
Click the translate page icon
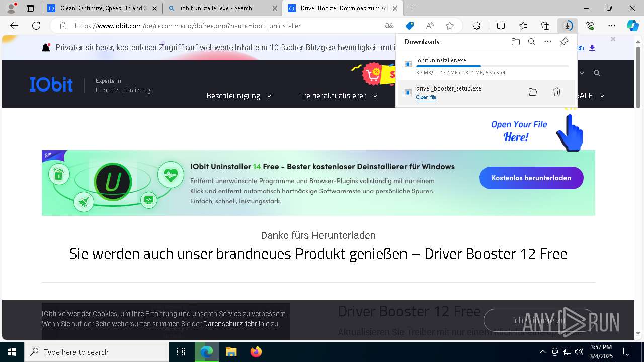(389, 26)
